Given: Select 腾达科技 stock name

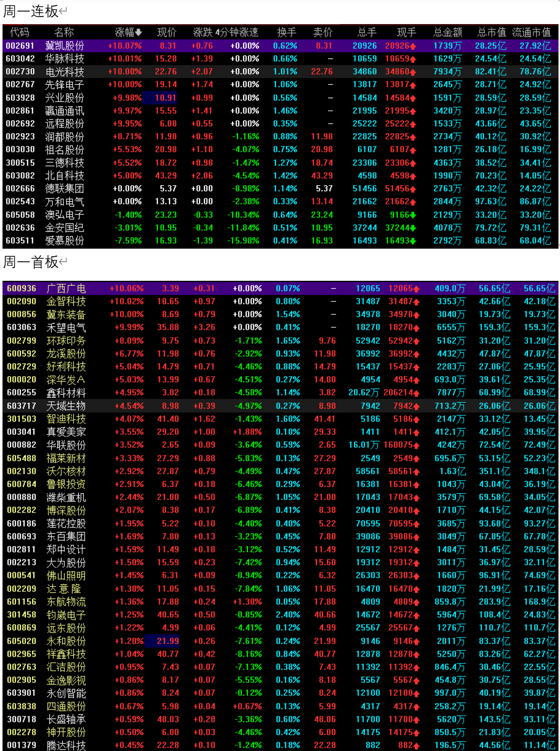Looking at the screenshot, I should 66,746.
